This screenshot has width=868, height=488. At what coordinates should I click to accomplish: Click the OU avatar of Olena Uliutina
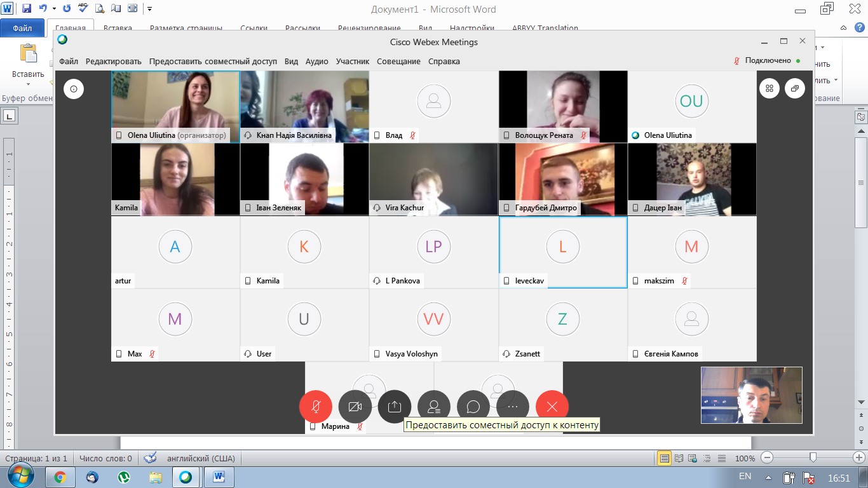click(x=691, y=101)
